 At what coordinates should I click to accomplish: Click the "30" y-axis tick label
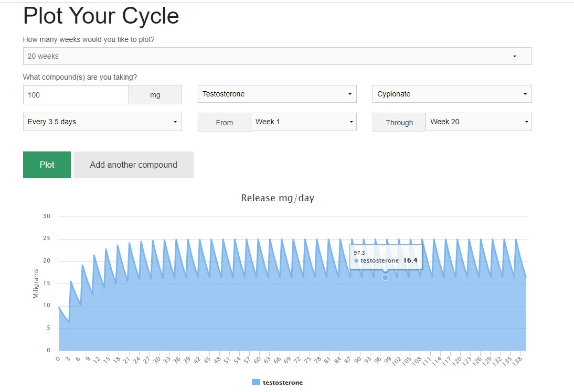tap(47, 216)
